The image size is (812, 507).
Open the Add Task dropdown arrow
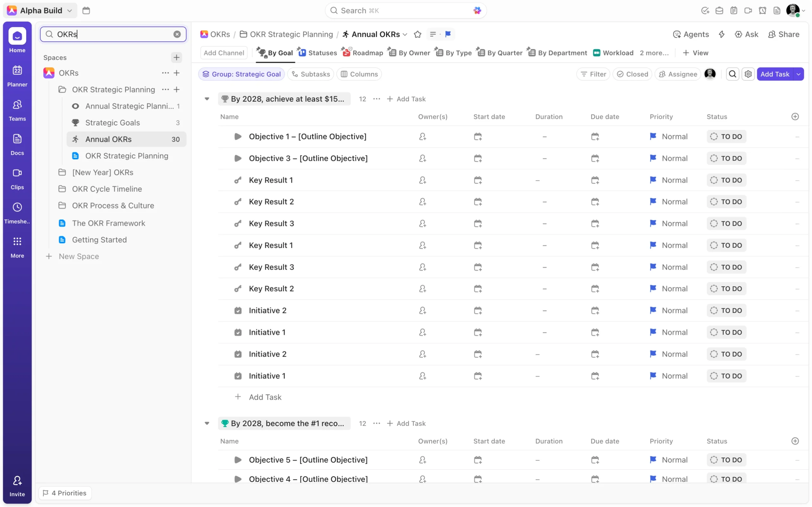[799, 74]
